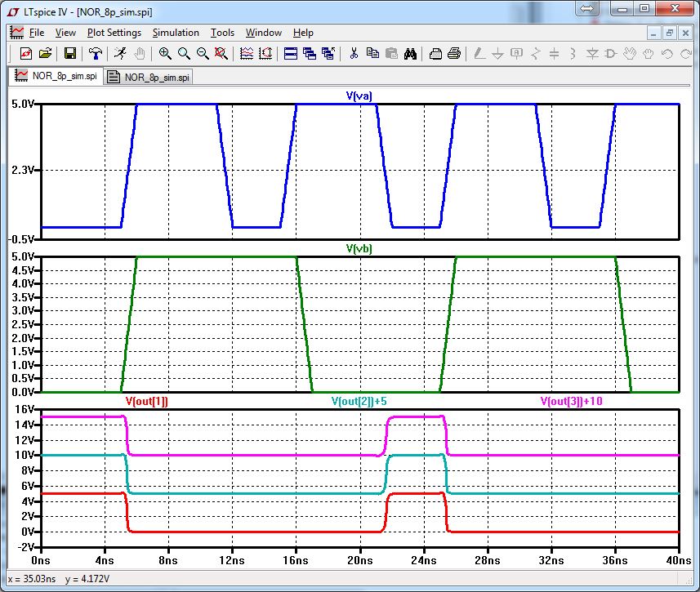Click the Save floppy disk icon
The image size is (700, 592).
pyautogui.click(x=70, y=54)
